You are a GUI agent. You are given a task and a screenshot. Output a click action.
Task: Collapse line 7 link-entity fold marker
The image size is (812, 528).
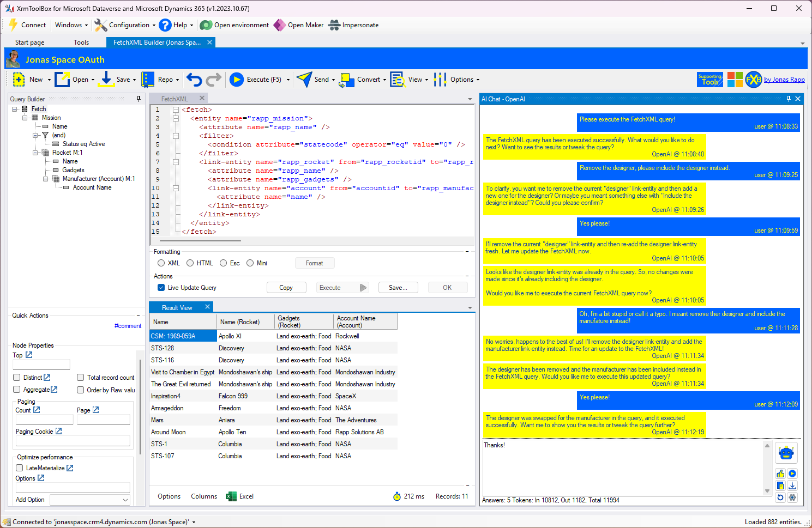[x=176, y=162]
